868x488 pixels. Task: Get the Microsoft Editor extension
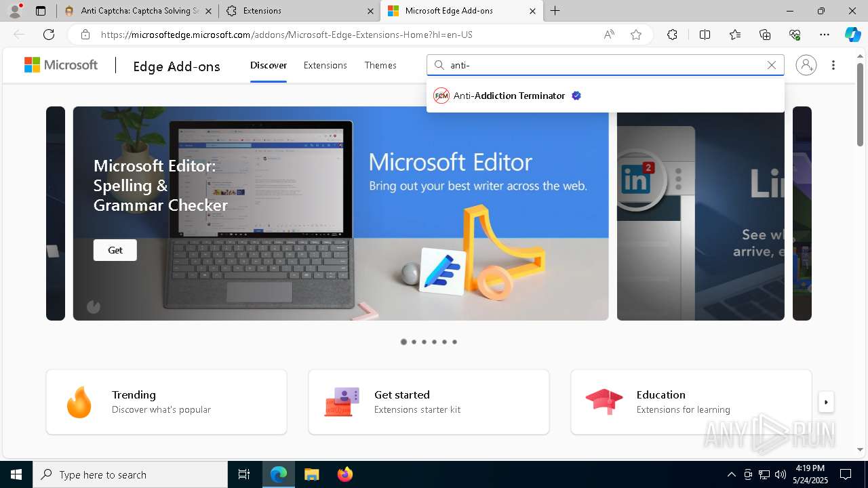pos(115,250)
